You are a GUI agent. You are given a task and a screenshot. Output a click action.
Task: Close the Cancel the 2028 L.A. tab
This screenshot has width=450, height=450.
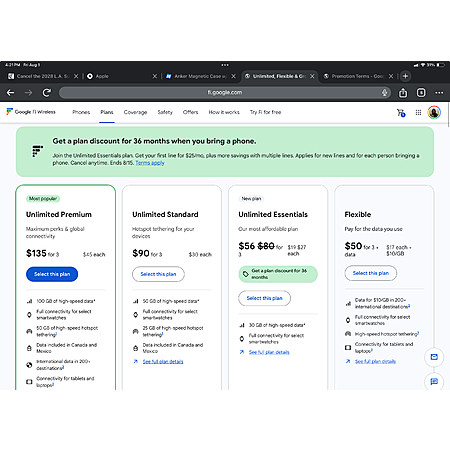tap(76, 76)
